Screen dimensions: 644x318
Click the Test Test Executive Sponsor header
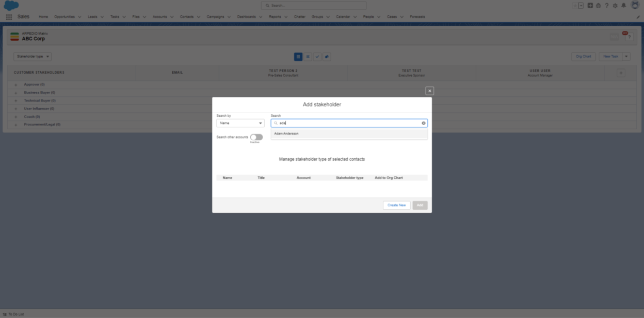tap(412, 73)
